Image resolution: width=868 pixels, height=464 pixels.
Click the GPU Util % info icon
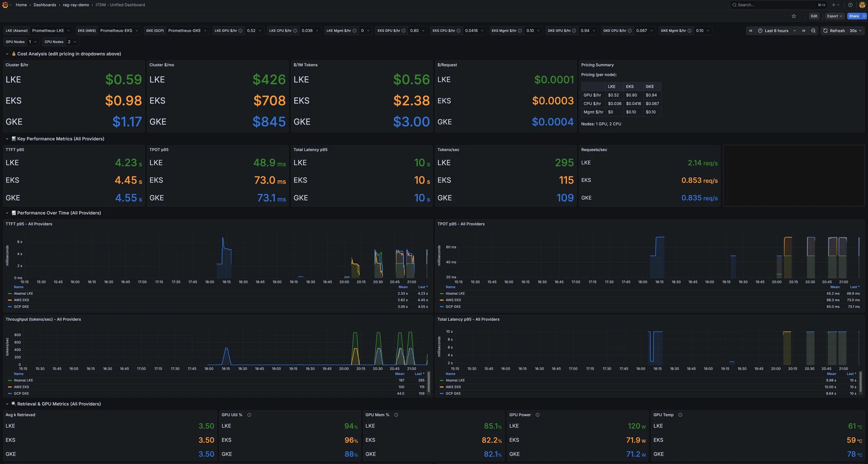pyautogui.click(x=249, y=415)
